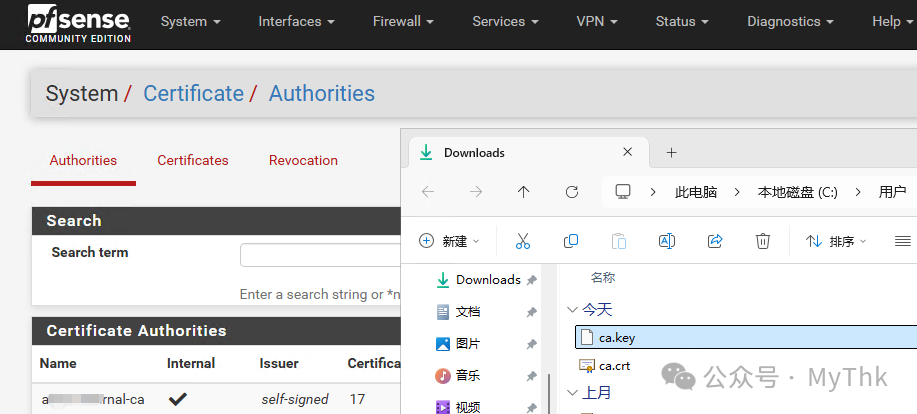Add a new File Explorer tab

(671, 153)
